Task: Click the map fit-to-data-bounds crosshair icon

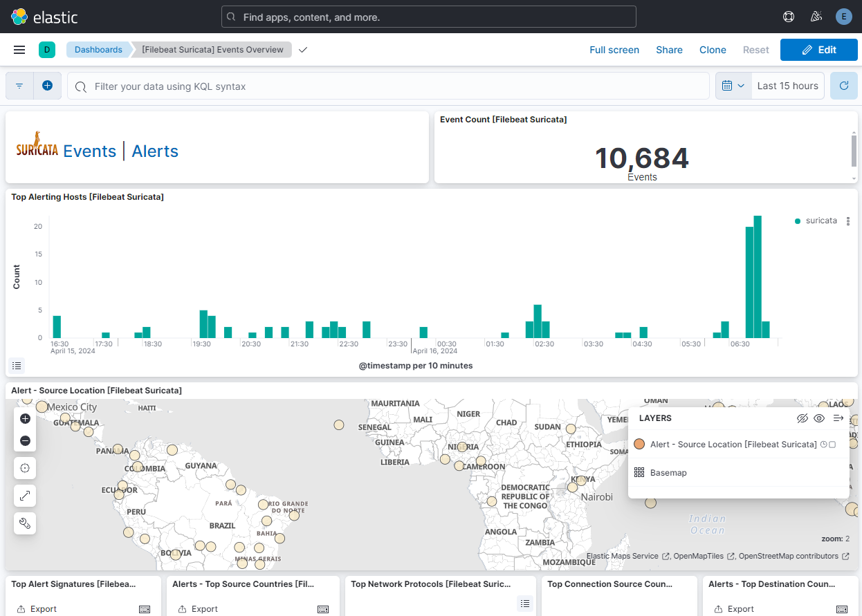Action: (25, 468)
